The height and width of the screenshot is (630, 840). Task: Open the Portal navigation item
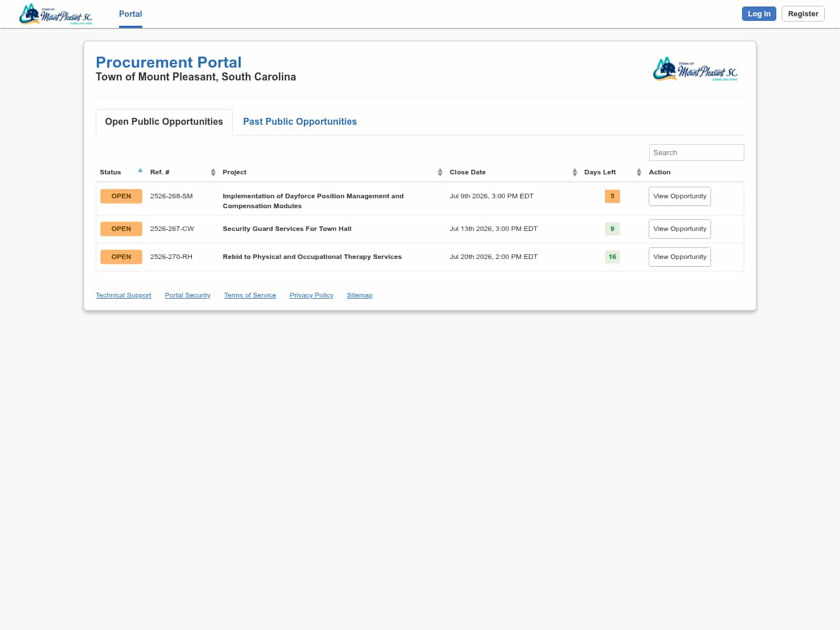tap(131, 14)
